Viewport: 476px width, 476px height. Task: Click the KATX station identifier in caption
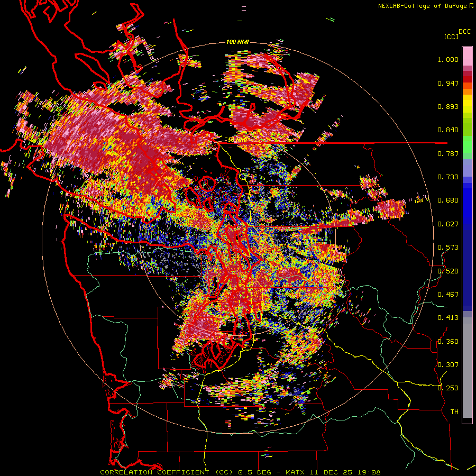pyautogui.click(x=296, y=472)
